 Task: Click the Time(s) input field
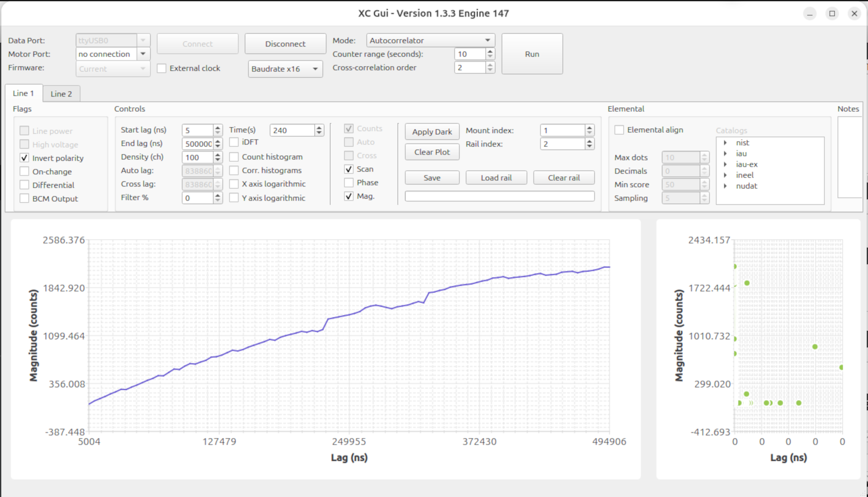[x=292, y=130]
